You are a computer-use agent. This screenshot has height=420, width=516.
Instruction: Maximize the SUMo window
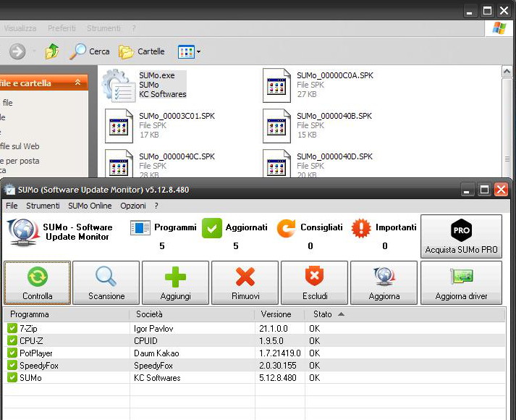484,190
